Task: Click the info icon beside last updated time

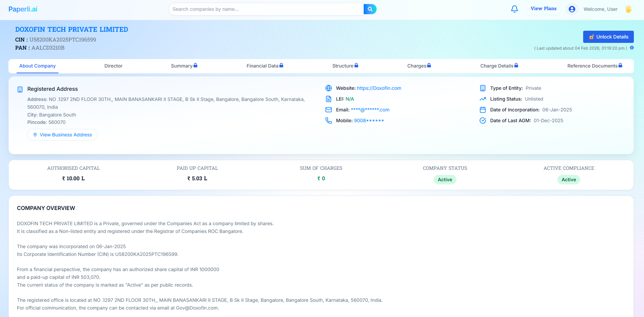Action: pyautogui.click(x=633, y=48)
